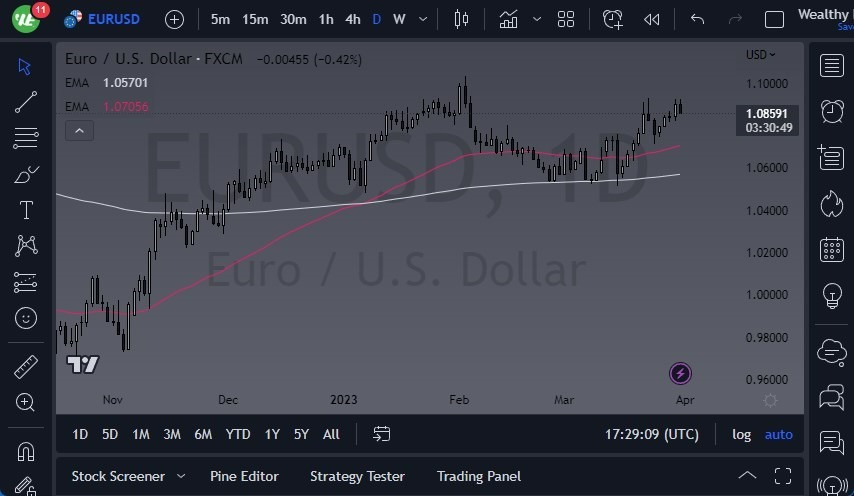This screenshot has width=854, height=496.
Task: Open the 17:29:09 (UTC) timezone menu
Action: pyautogui.click(x=651, y=434)
